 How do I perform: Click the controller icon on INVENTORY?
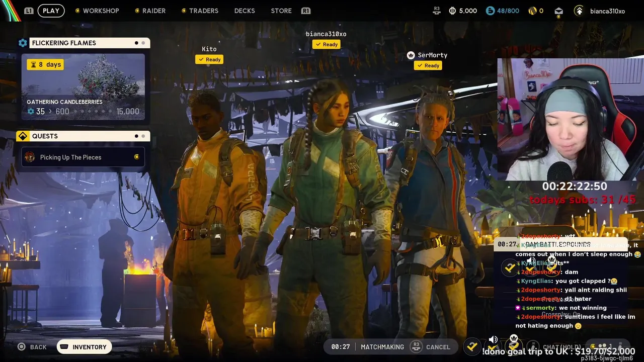click(64, 347)
